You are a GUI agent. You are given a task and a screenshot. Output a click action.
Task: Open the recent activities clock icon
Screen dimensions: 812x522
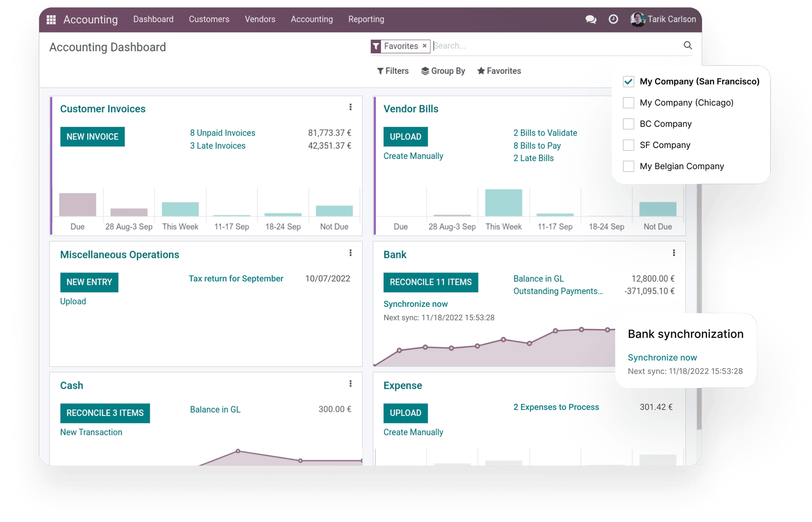pyautogui.click(x=613, y=20)
